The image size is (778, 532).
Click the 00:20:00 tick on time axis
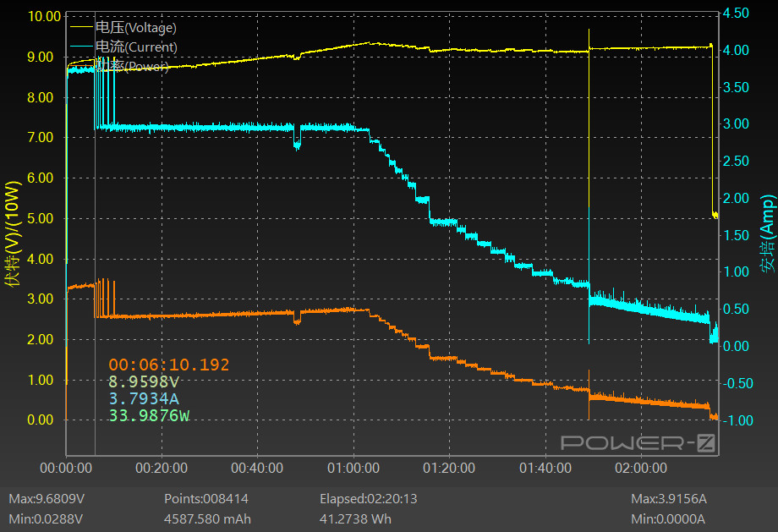(162, 468)
